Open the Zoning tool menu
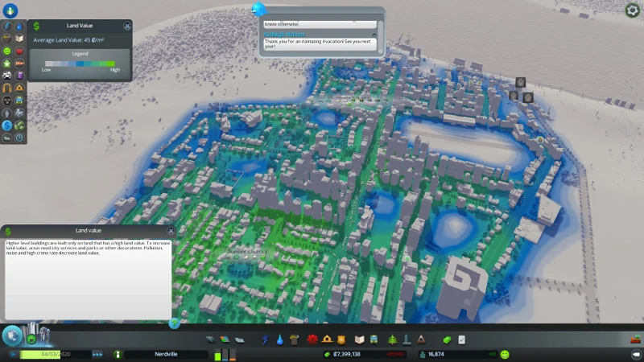 (x=225, y=339)
